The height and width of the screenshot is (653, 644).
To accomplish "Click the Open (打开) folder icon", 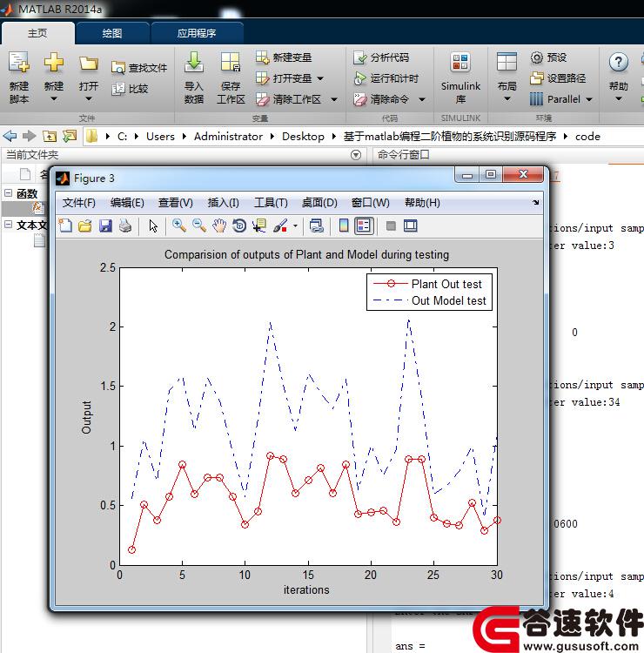I will pos(89,64).
